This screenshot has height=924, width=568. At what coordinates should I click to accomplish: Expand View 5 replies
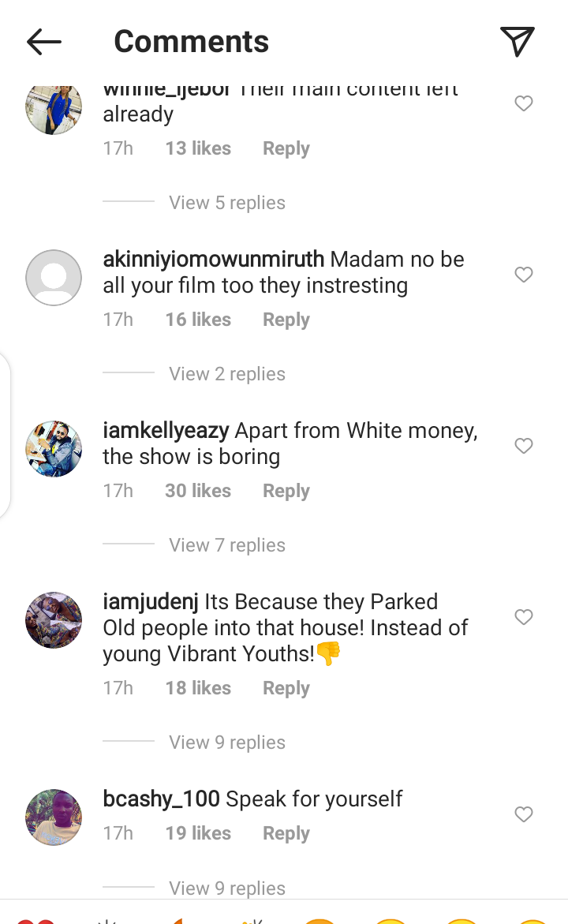227,203
